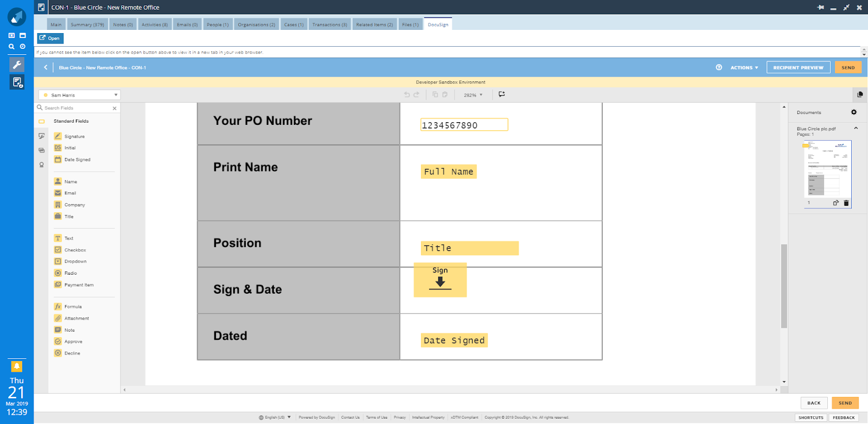
Task: Open the Sam Harris recipient dropdown
Action: tap(80, 95)
